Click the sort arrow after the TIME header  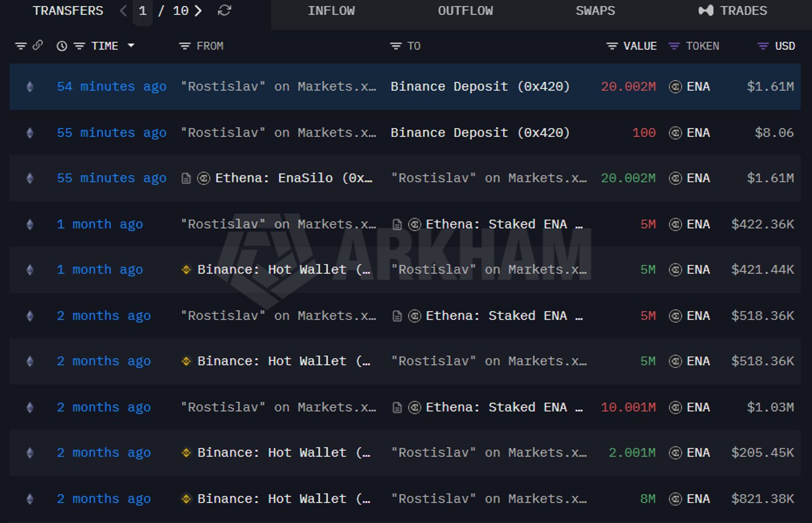point(131,45)
